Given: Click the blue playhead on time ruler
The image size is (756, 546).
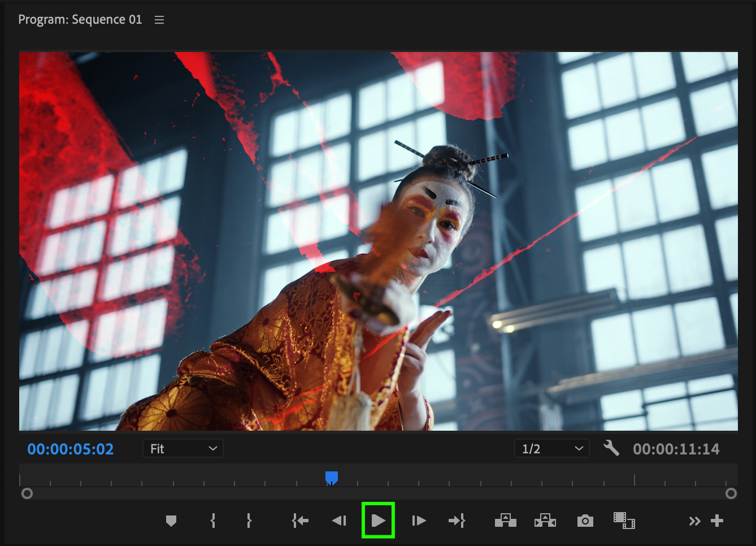Looking at the screenshot, I should [332, 478].
